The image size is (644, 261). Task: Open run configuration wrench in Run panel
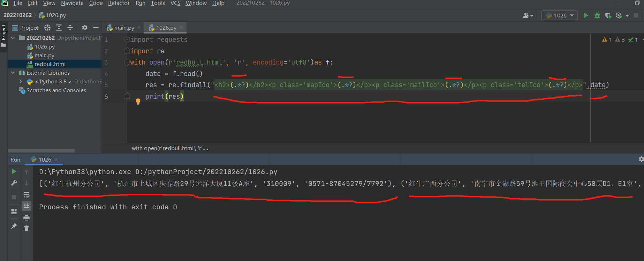click(14, 183)
